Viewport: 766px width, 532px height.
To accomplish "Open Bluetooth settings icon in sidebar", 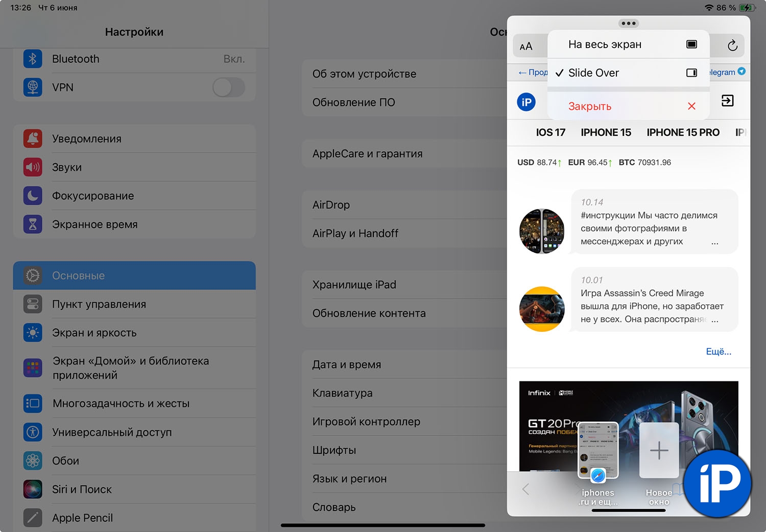I will [33, 59].
